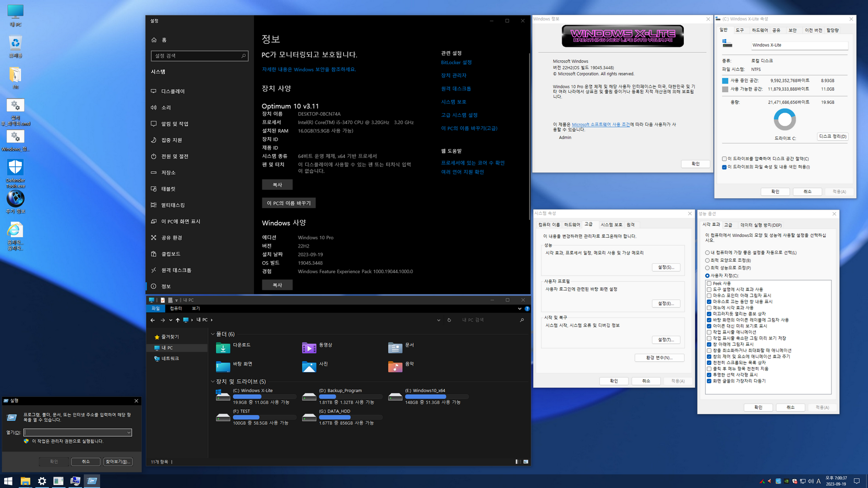
Task: Open Windows Start menu
Action: (8, 481)
